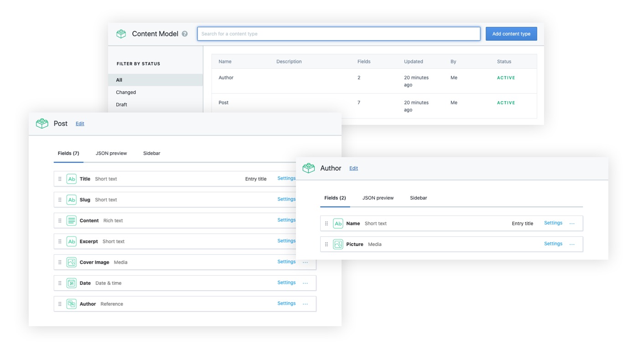Filter content types by Draft status
The width and height of the screenshot is (643, 364).
121,105
